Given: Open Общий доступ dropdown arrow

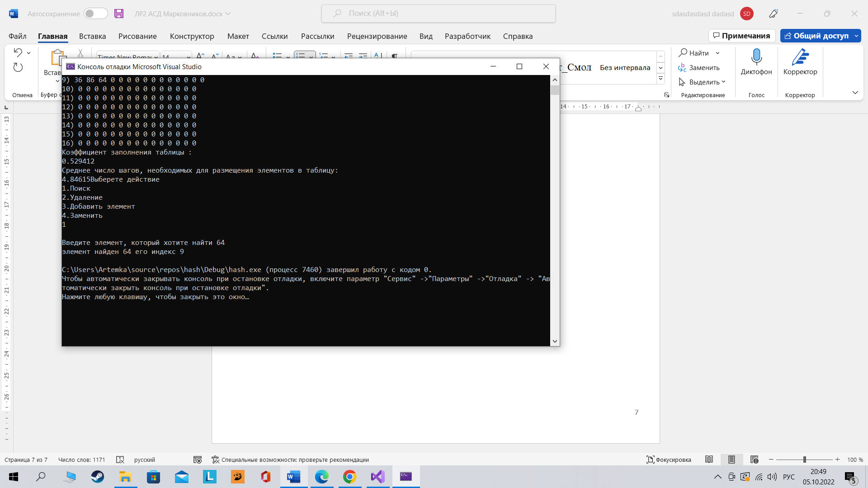Looking at the screenshot, I should tap(856, 36).
